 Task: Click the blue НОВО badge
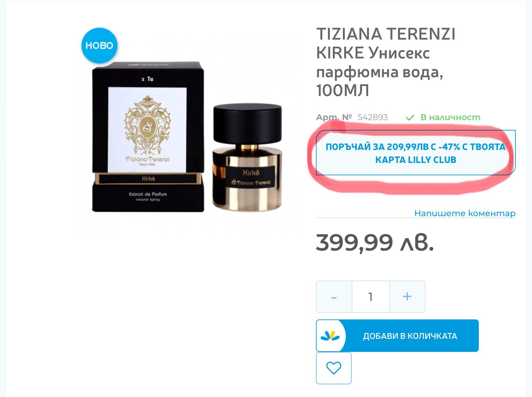99,45
